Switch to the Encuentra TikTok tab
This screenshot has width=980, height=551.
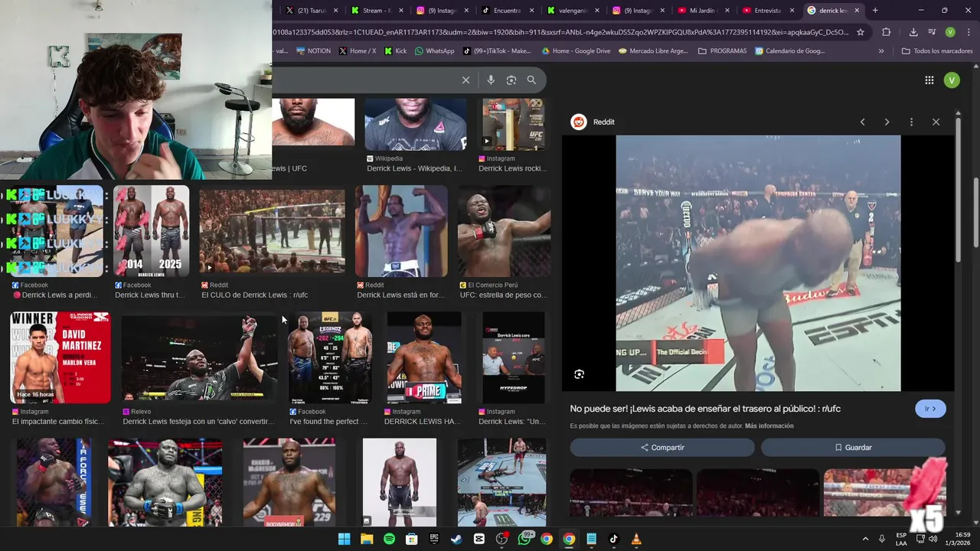click(507, 11)
